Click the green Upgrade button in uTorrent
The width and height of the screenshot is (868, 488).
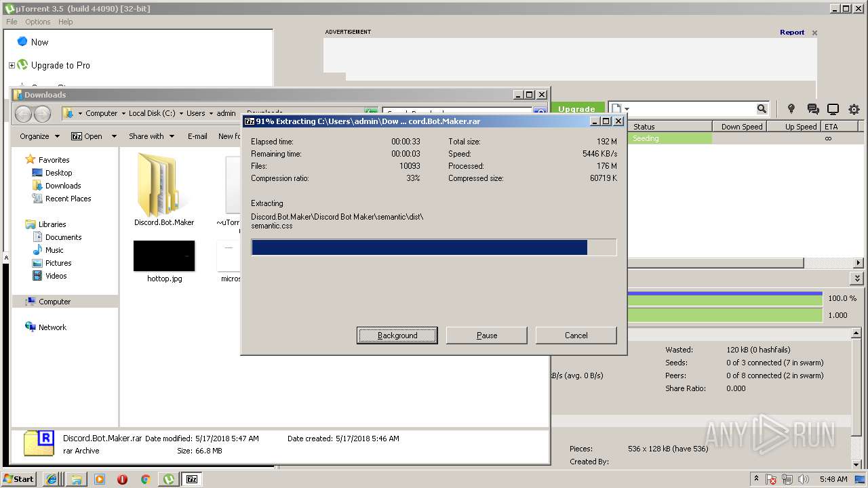click(577, 108)
